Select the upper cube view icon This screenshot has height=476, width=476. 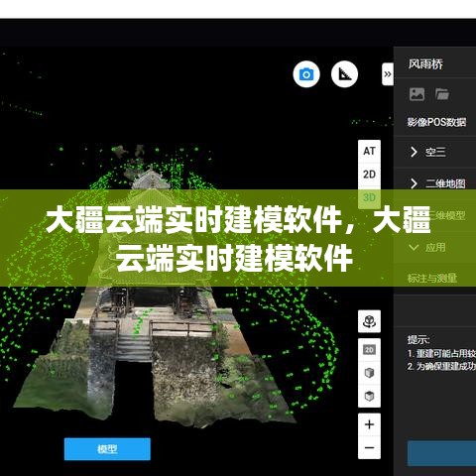(x=369, y=373)
